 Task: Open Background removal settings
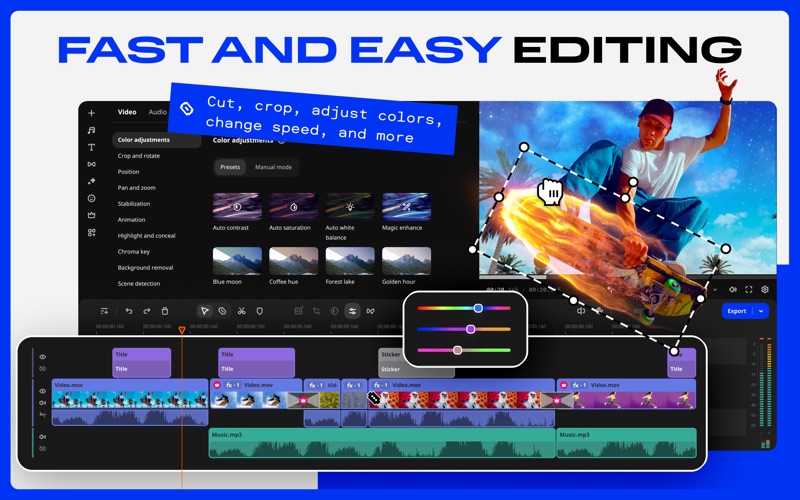(x=145, y=267)
